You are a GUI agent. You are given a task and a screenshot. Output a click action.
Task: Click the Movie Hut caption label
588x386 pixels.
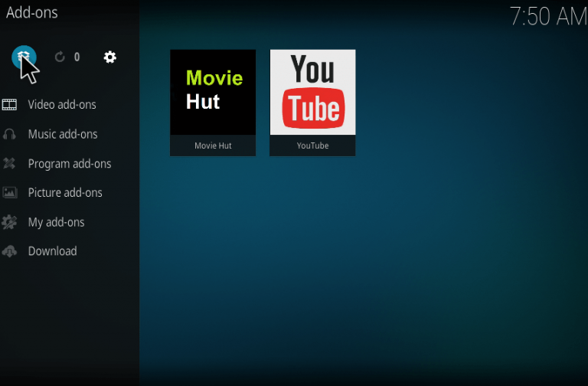(x=213, y=146)
